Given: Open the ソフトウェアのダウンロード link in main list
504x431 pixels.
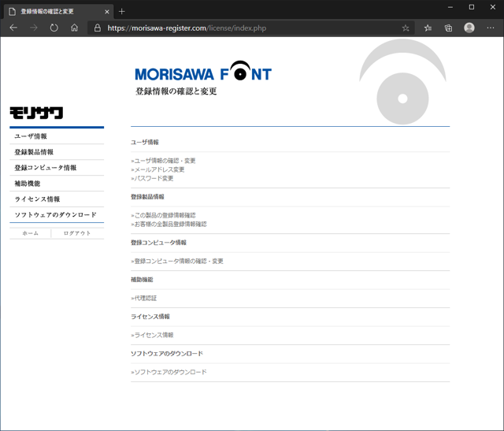Looking at the screenshot, I should [x=169, y=372].
